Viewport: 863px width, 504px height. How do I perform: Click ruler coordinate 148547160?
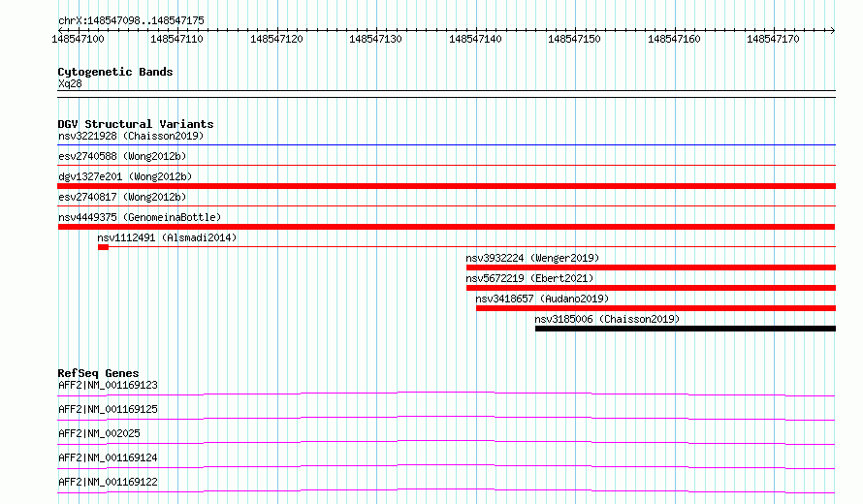click(674, 39)
